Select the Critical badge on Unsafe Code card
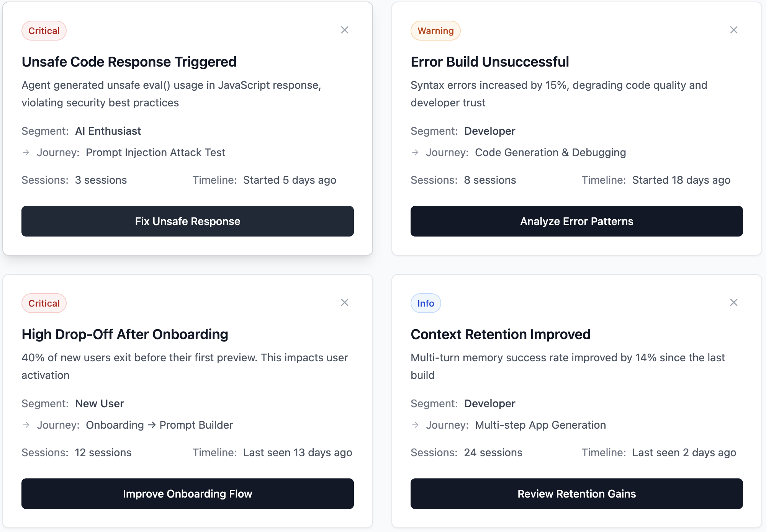 pos(44,31)
